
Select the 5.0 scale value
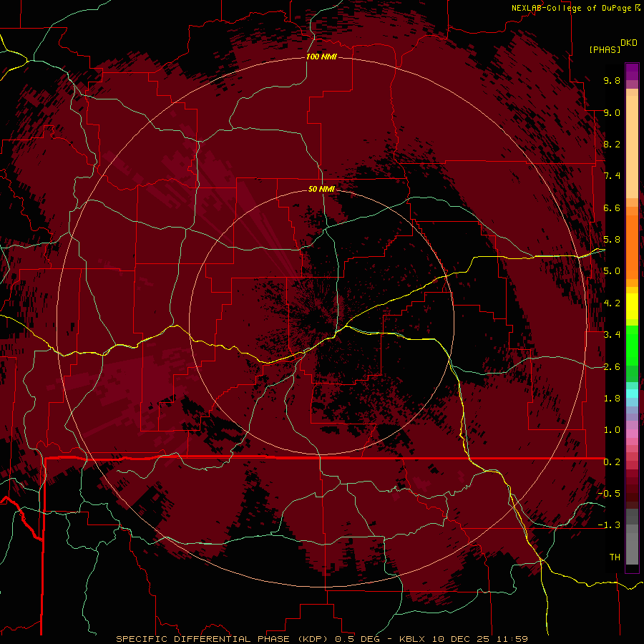612,271
